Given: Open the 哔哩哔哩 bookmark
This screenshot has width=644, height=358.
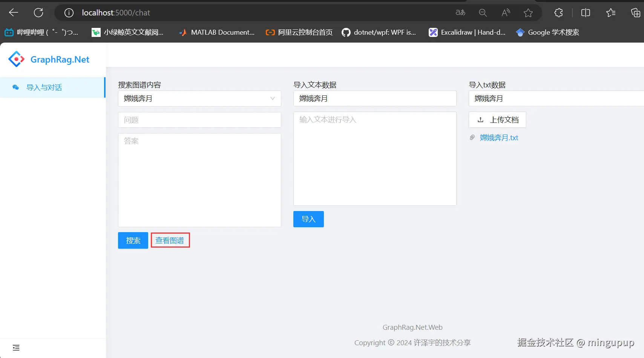Looking at the screenshot, I should coord(41,32).
